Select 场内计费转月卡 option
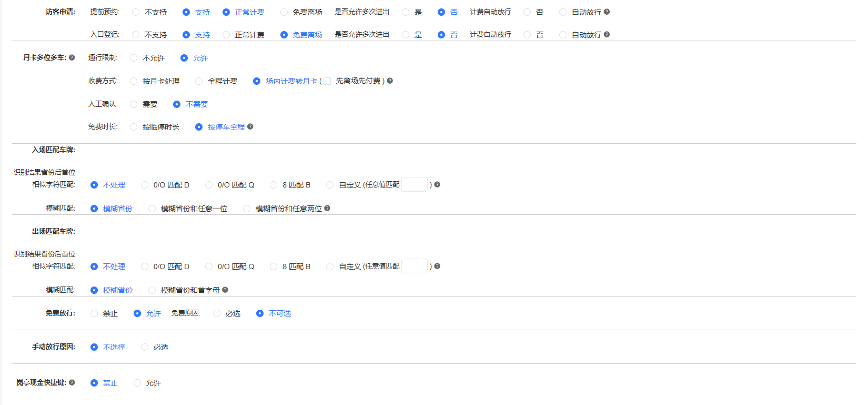Screen dimensions: 868x405 point(257,81)
